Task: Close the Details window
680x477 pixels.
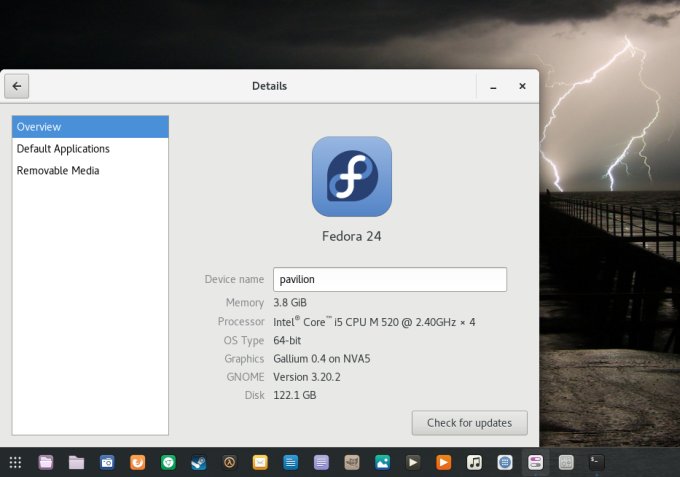Action: click(x=523, y=86)
